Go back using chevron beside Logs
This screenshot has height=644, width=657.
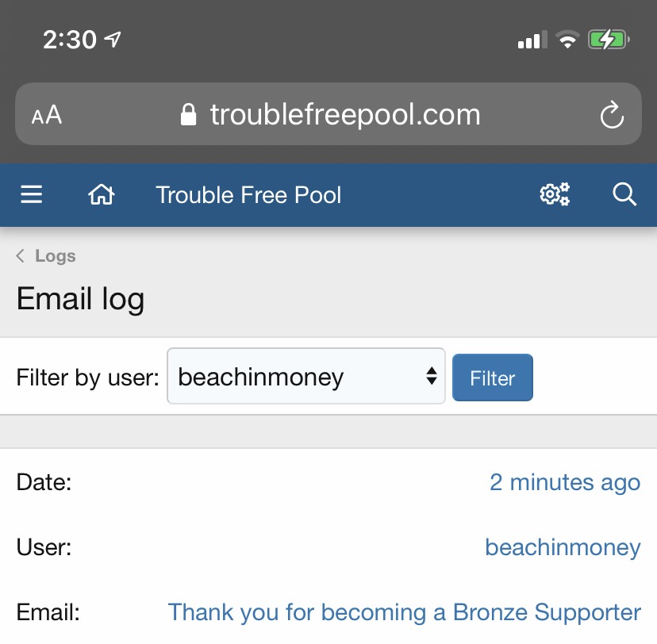(x=20, y=256)
